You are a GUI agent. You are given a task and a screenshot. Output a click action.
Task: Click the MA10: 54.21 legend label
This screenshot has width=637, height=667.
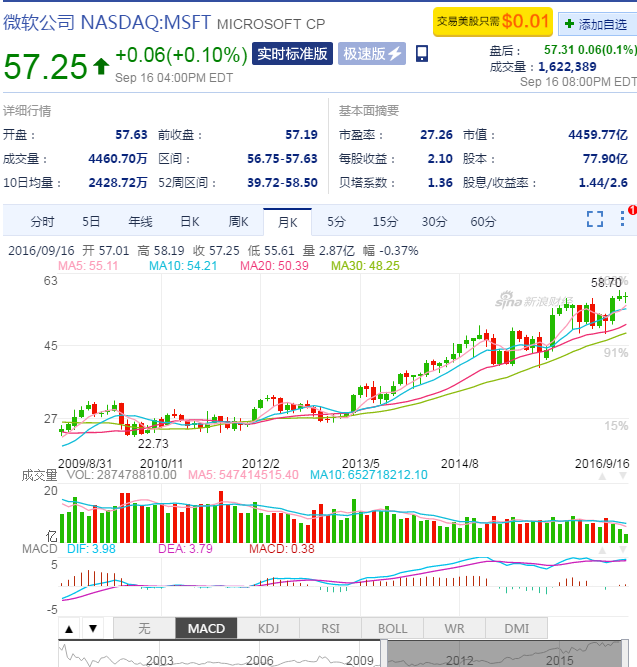183,266
